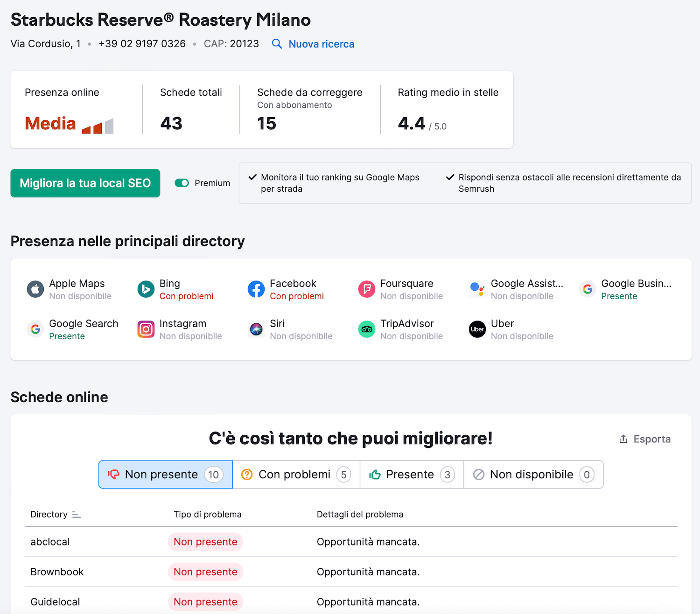Open the Non disponibile tab
This screenshot has height=614, width=700.
[x=533, y=474]
